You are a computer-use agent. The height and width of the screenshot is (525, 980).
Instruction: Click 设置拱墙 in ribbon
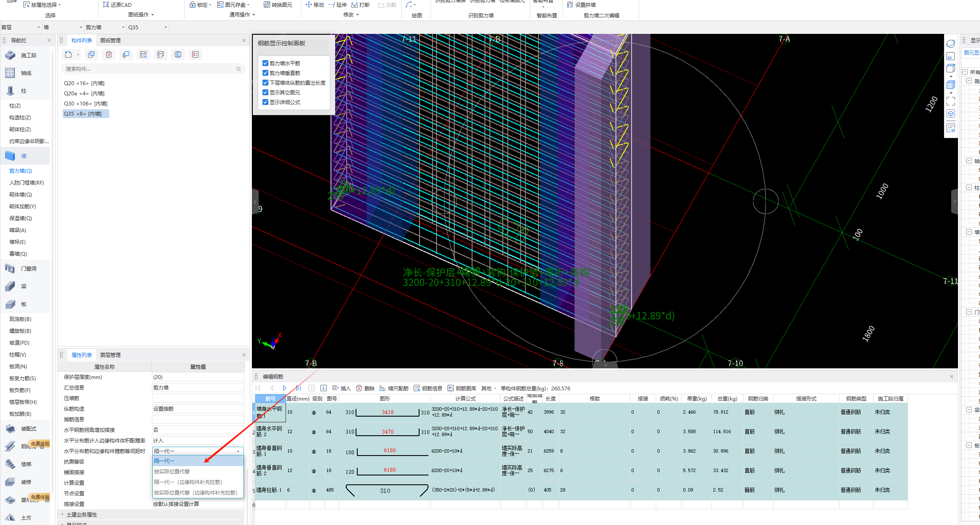point(581,5)
